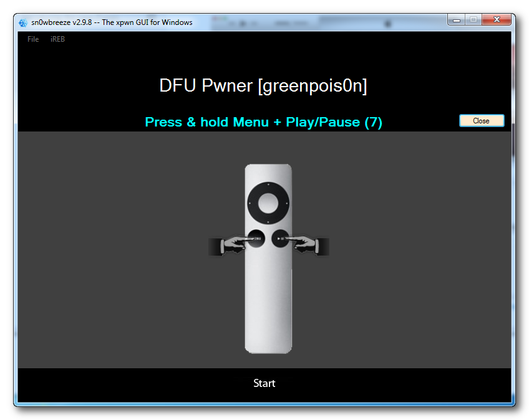Image resolution: width=529 pixels, height=420 pixels.
Task: Click the DFU Pwner [greenpois0n] heading
Action: [263, 85]
